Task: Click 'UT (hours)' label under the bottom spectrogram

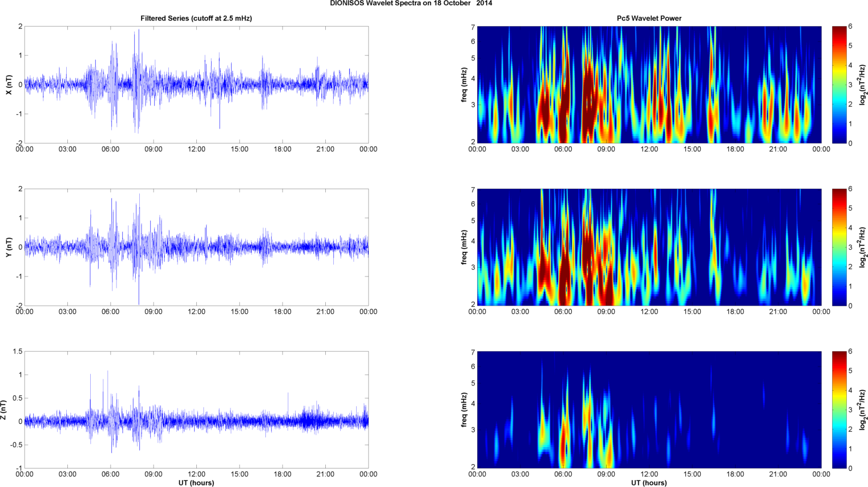Action: click(x=649, y=482)
